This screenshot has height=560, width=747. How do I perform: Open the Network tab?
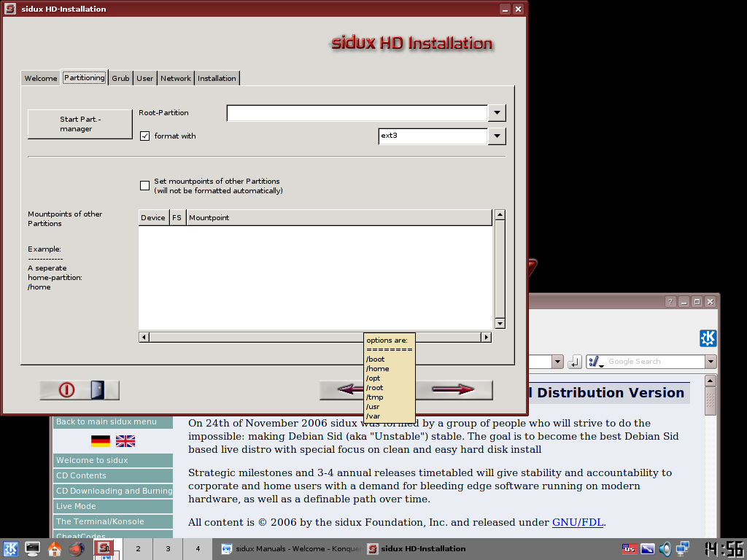pos(175,78)
